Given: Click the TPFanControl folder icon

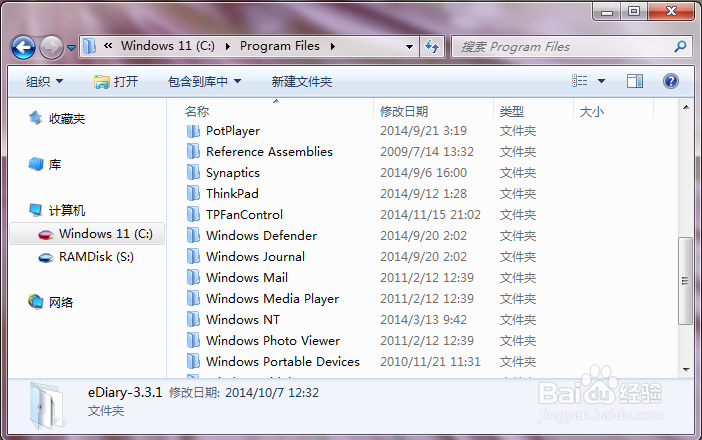Looking at the screenshot, I should [193, 215].
